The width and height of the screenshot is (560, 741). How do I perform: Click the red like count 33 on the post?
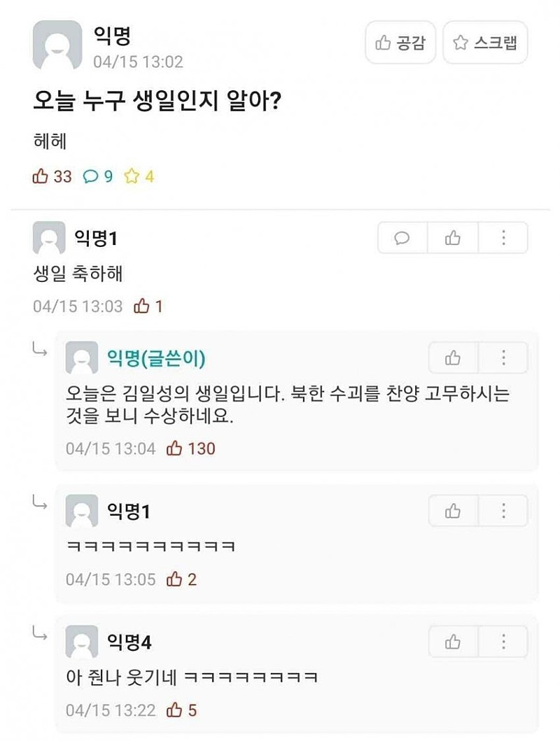click(x=52, y=176)
